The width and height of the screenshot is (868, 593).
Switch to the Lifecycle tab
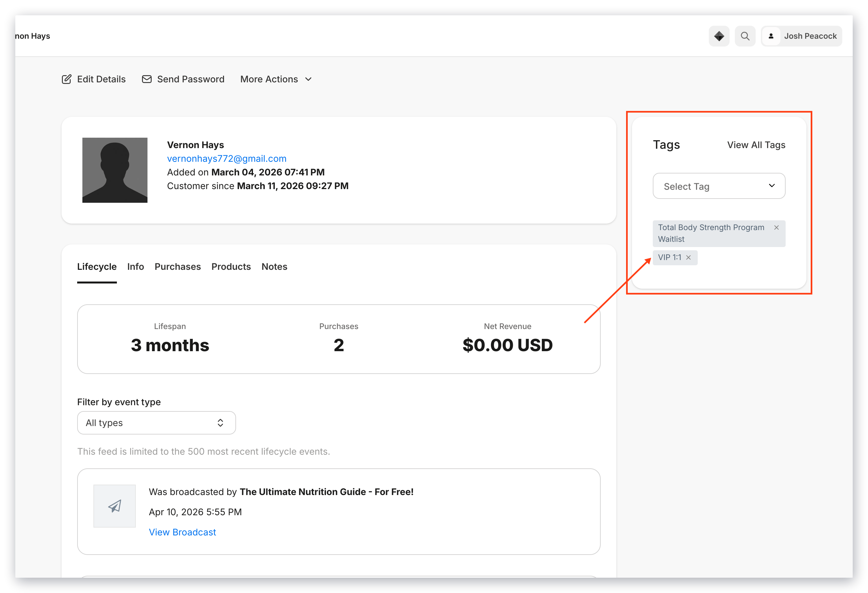(97, 267)
